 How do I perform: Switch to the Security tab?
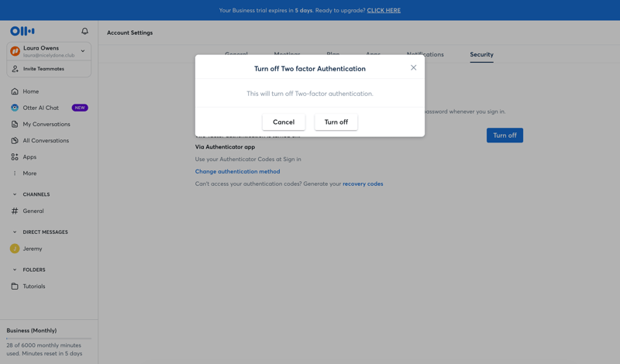click(x=481, y=54)
